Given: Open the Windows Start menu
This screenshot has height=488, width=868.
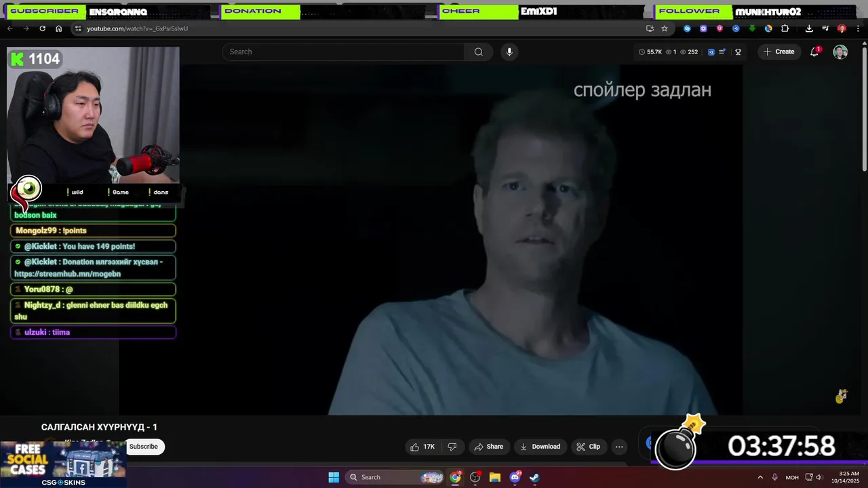Looking at the screenshot, I should [x=334, y=477].
